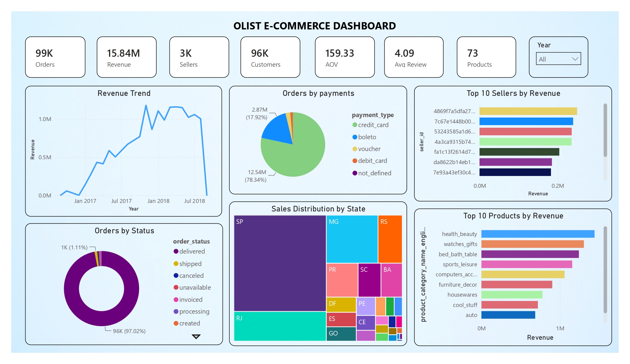The height and width of the screenshot is (364, 630).
Task: Click the 3K Sellers card
Action: click(199, 57)
